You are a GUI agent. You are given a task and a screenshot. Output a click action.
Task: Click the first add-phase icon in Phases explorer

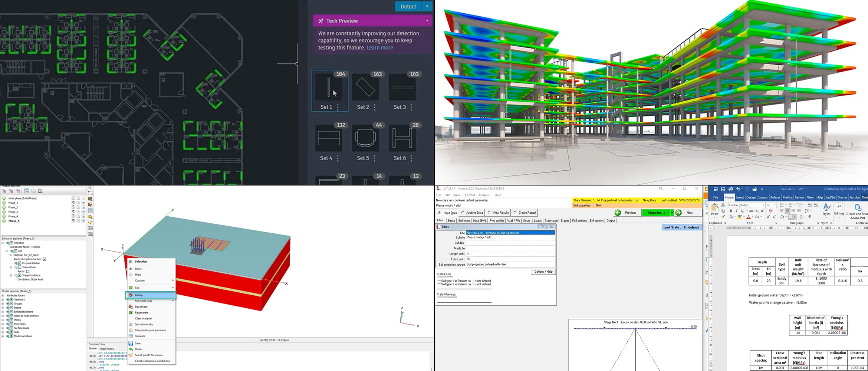click(4, 191)
